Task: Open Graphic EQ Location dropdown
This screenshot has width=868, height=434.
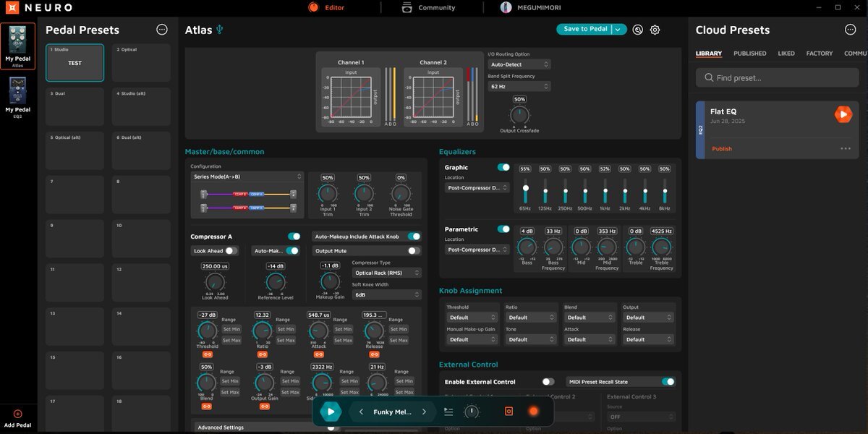Action: pyautogui.click(x=477, y=187)
